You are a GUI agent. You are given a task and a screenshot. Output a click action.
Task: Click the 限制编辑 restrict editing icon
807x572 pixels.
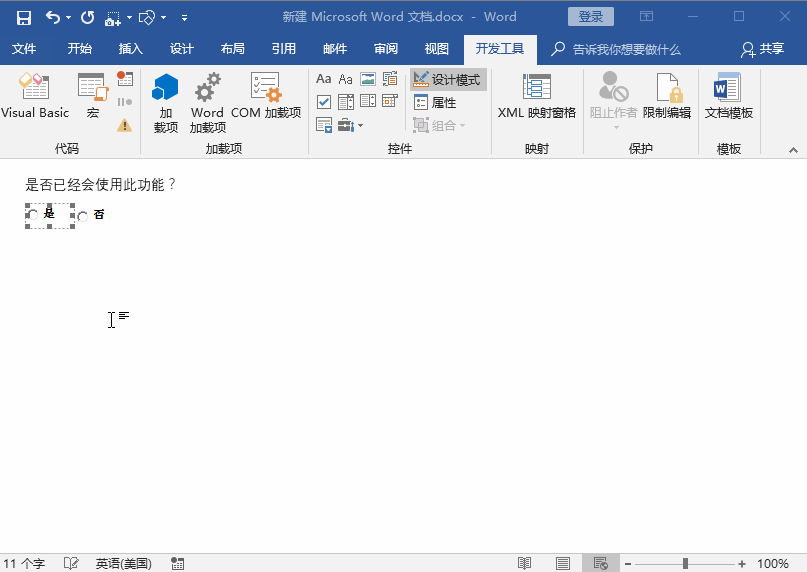[x=667, y=97]
